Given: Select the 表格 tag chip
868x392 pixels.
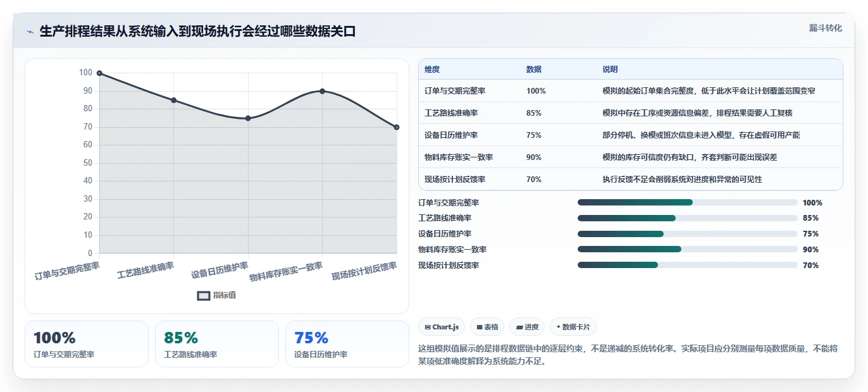Looking at the screenshot, I should tap(487, 327).
